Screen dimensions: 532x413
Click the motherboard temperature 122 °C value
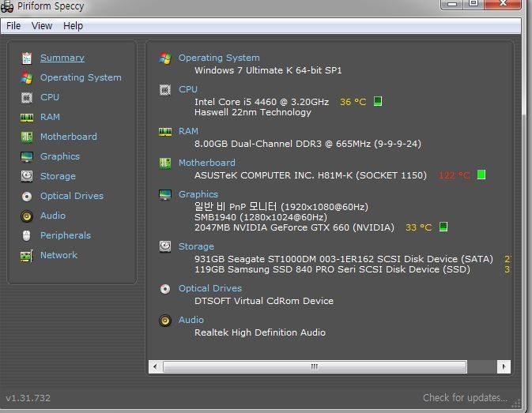454,175
